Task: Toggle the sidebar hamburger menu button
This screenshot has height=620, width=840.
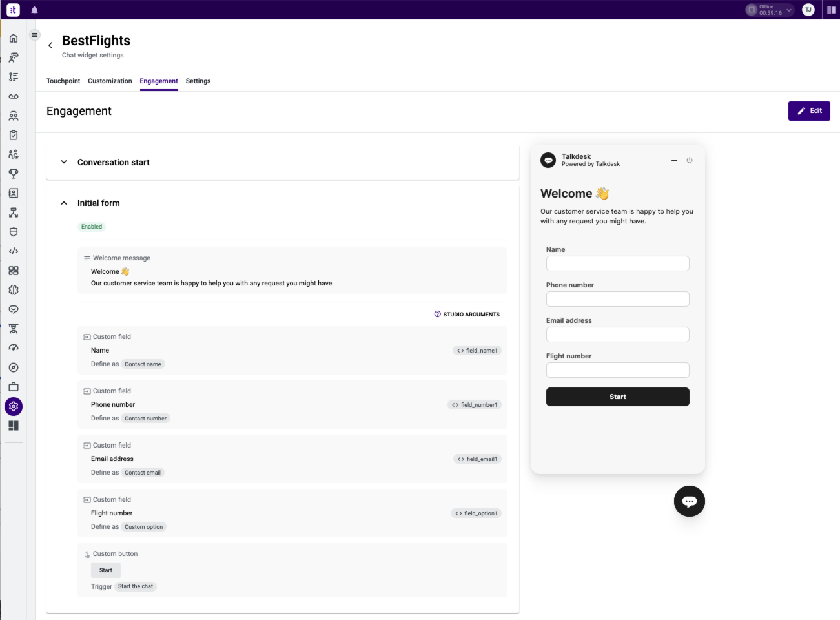Action: tap(35, 35)
